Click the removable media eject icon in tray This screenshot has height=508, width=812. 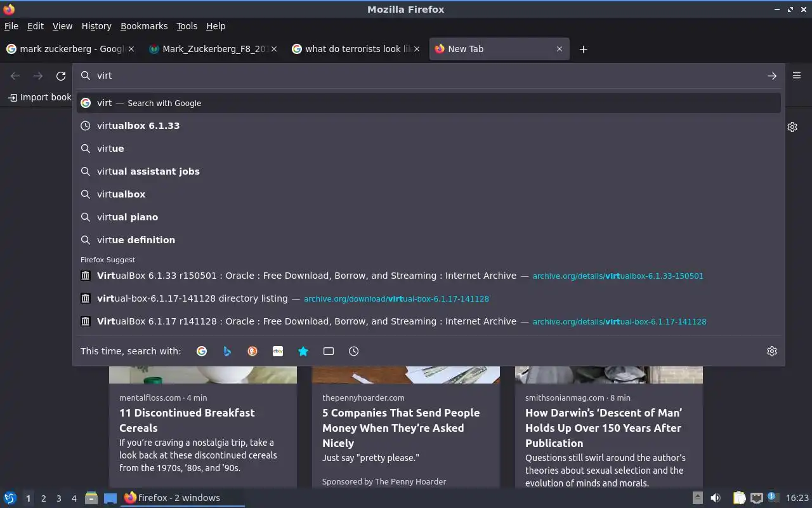(x=697, y=498)
